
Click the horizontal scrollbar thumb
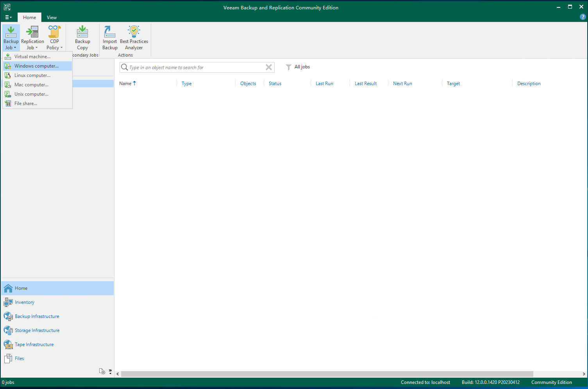click(327, 374)
